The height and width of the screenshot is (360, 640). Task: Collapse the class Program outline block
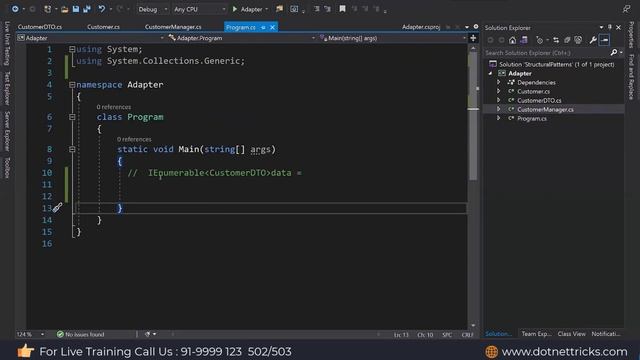[x=72, y=117]
